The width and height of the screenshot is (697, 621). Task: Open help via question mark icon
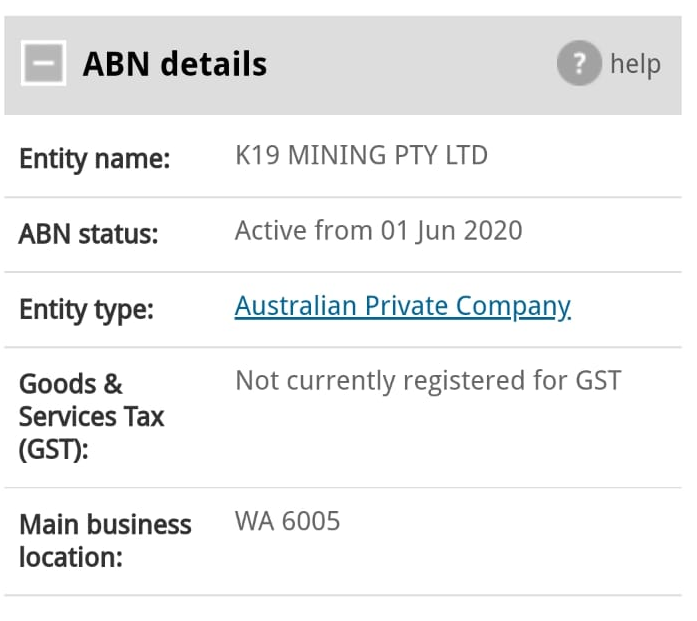pyautogui.click(x=579, y=63)
